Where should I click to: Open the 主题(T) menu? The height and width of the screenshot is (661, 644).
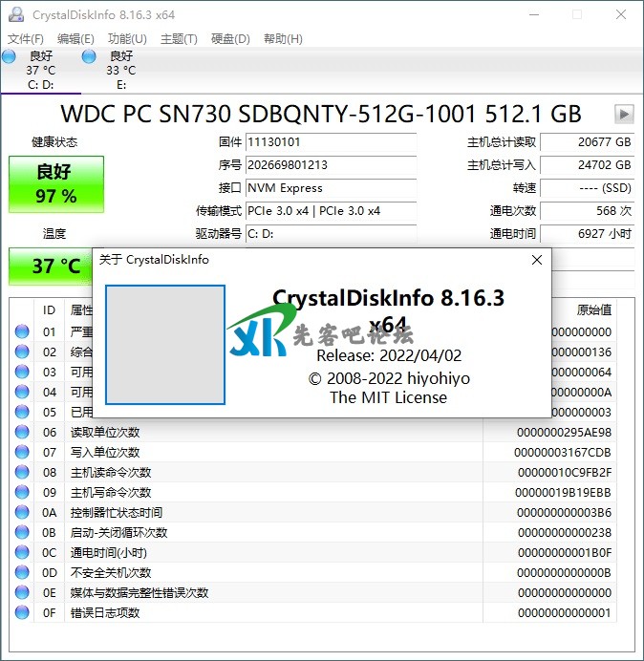point(179,39)
